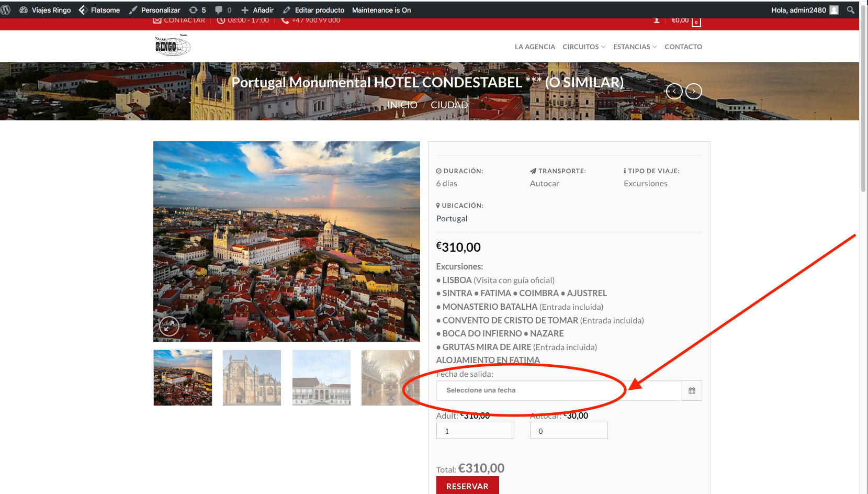Open LA AGENCIA menu item

coord(535,47)
